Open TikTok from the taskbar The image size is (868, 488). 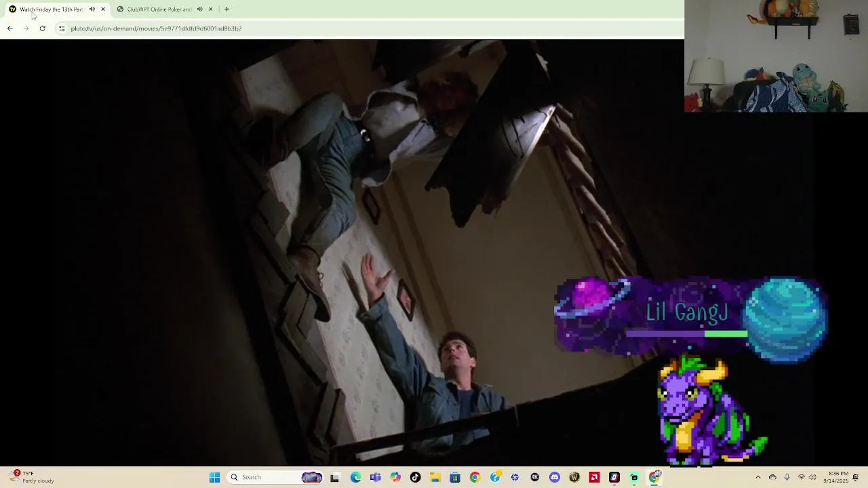pyautogui.click(x=415, y=477)
